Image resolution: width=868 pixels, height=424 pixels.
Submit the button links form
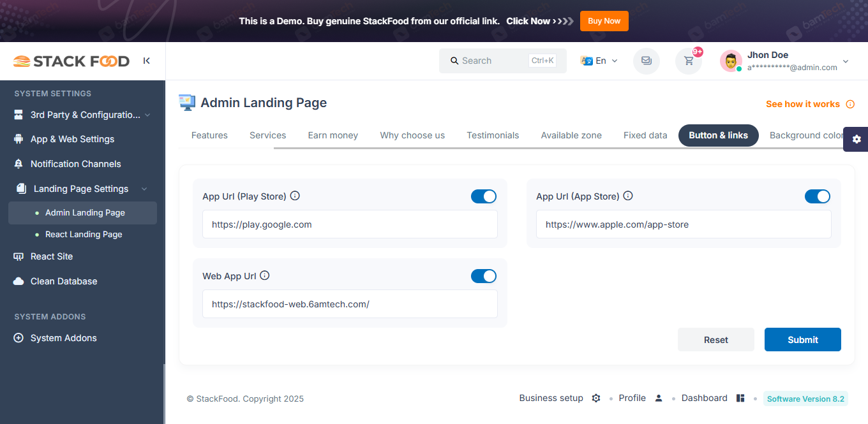click(803, 340)
